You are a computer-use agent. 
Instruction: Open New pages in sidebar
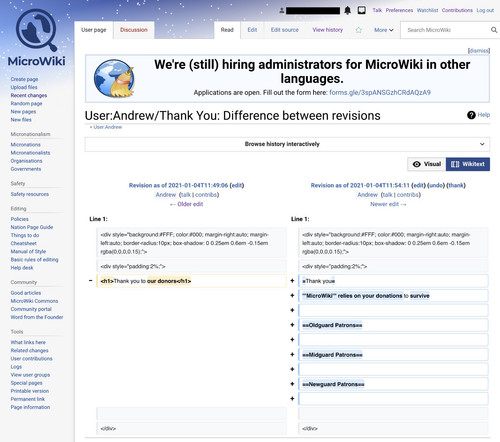click(x=23, y=112)
